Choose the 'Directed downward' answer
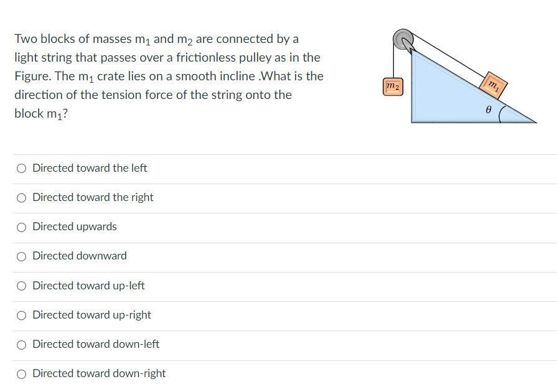Viewport: 557px width, 392px height. pos(21,256)
